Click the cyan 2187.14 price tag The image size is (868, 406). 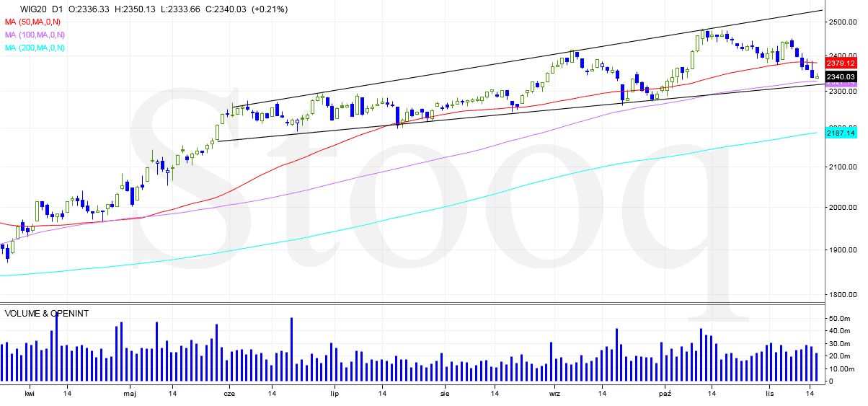coord(841,133)
